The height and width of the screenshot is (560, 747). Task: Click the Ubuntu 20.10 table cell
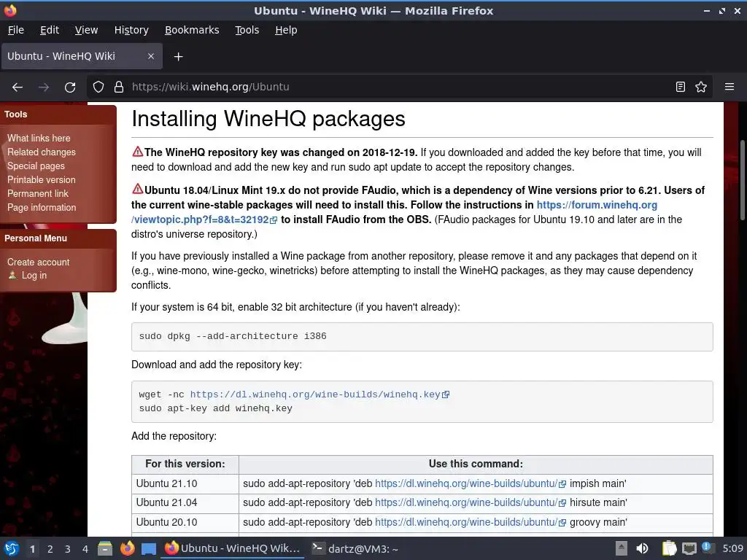185,522
